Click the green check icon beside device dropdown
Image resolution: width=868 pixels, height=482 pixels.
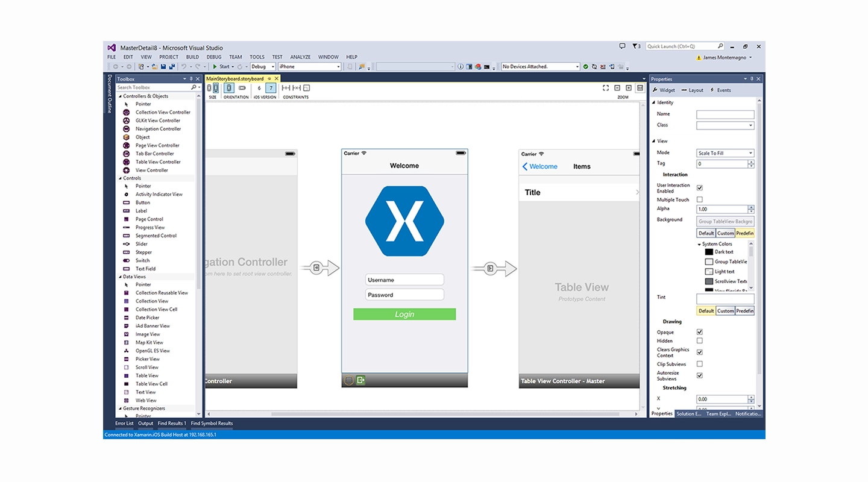click(x=585, y=67)
